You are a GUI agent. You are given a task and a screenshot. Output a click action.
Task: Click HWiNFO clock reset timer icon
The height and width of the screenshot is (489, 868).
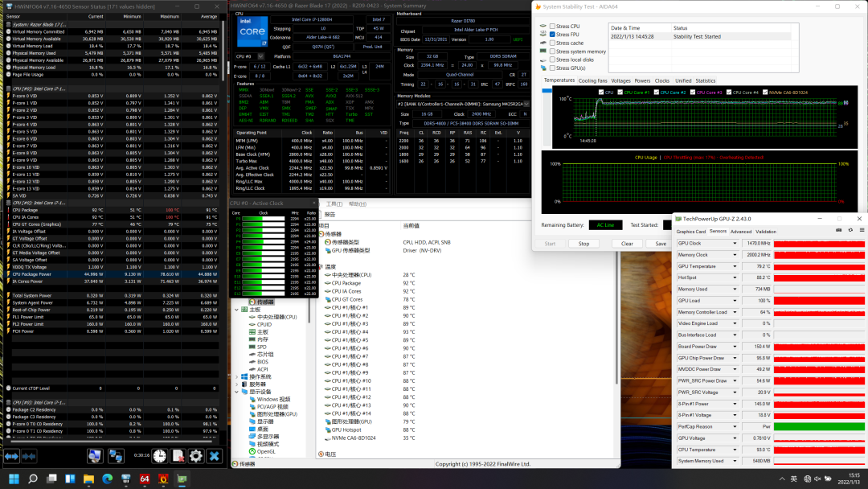point(159,456)
